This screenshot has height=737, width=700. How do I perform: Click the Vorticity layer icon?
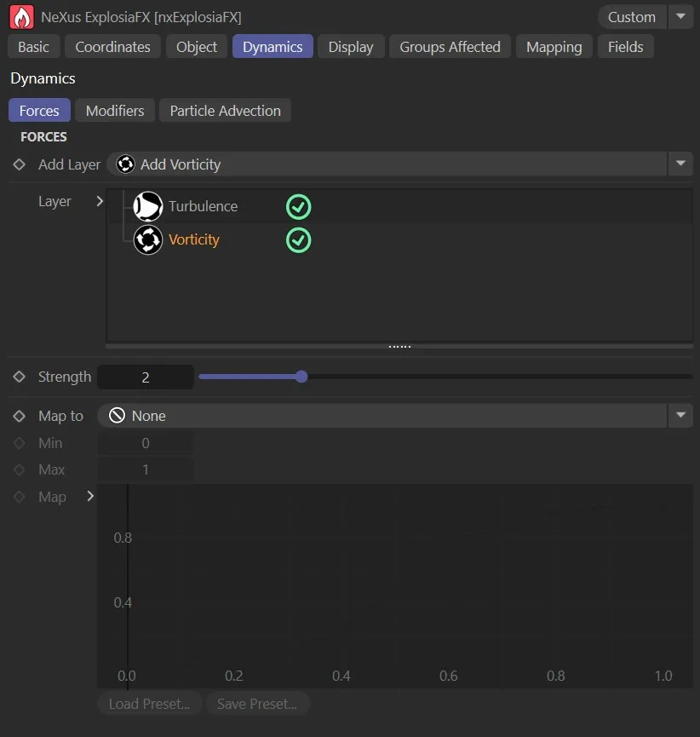coord(147,239)
